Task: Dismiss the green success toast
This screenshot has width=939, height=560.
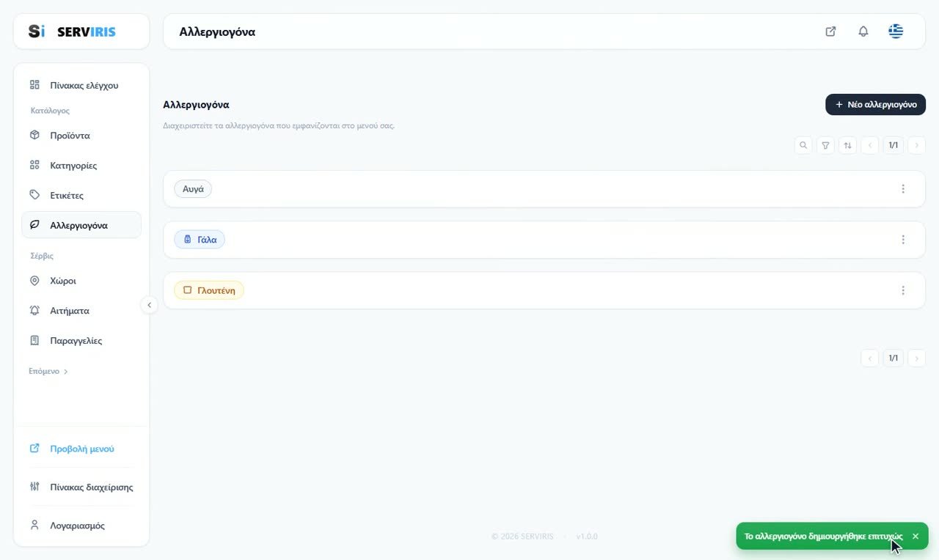Action: click(916, 537)
